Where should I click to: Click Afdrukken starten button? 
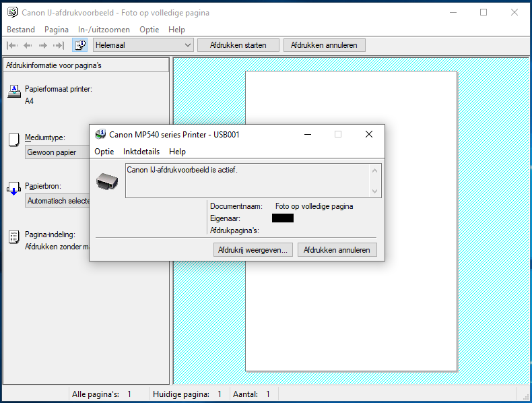tap(238, 45)
